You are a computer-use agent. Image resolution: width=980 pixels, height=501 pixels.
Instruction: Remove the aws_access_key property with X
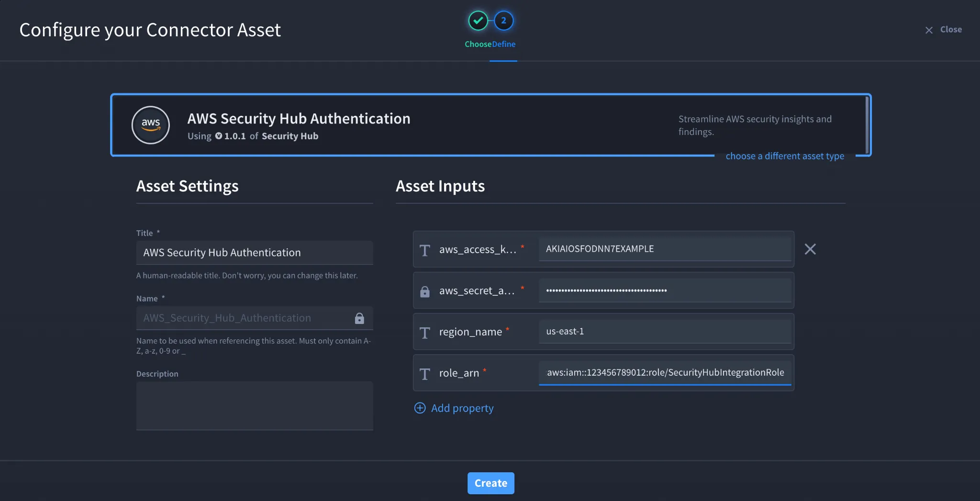[x=810, y=249]
